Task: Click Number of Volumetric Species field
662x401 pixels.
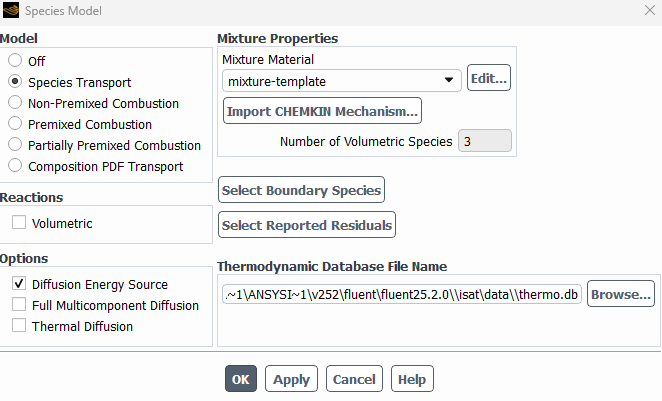Action: (x=485, y=141)
